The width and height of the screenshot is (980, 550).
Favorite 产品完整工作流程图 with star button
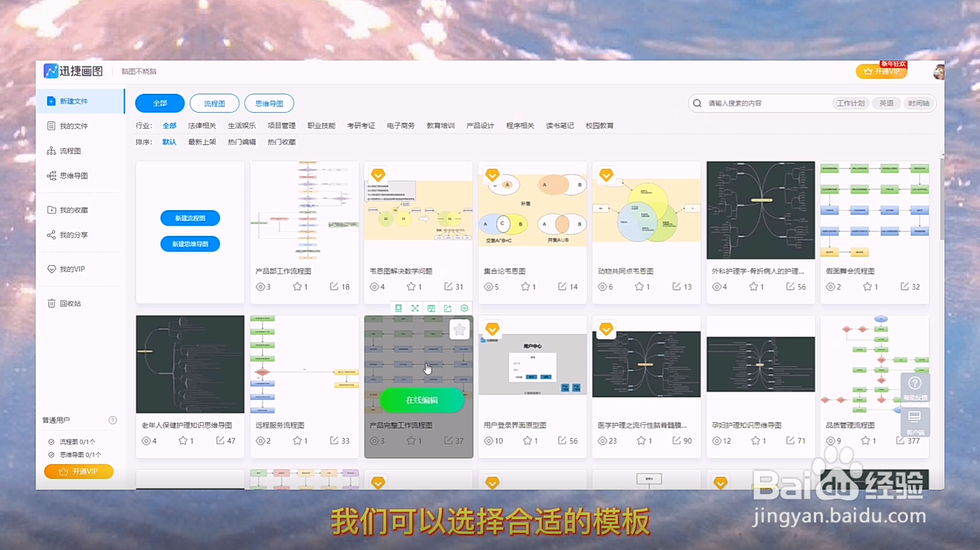(459, 329)
